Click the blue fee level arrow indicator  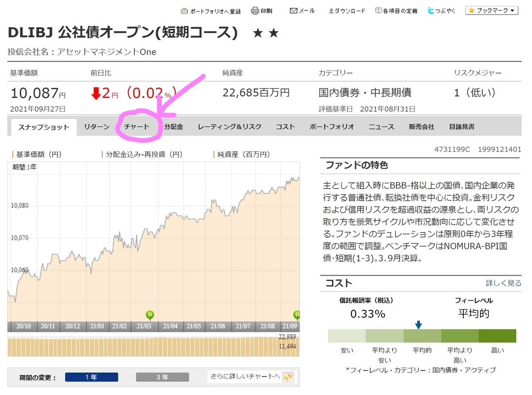click(x=418, y=325)
